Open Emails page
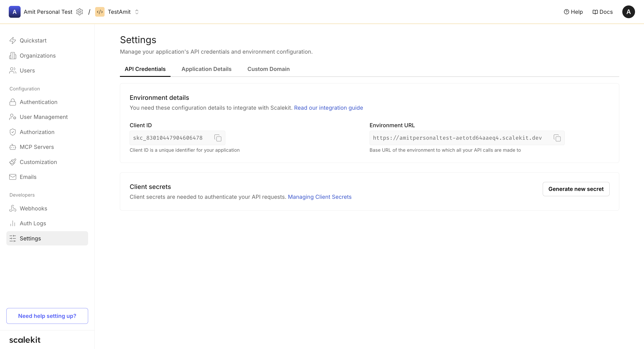 coord(47,177)
